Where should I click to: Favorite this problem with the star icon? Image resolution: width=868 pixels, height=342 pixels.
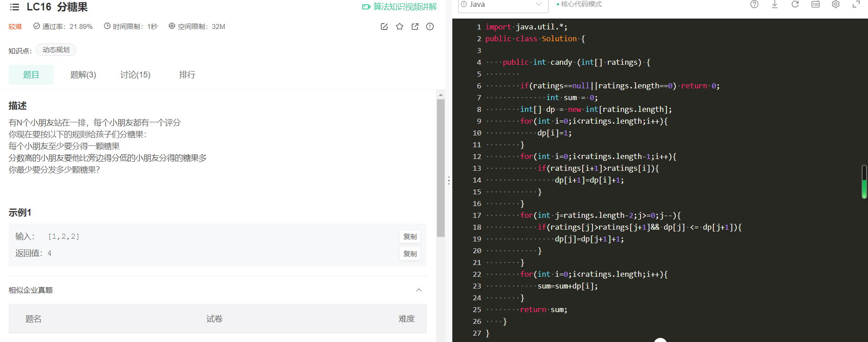(x=399, y=27)
